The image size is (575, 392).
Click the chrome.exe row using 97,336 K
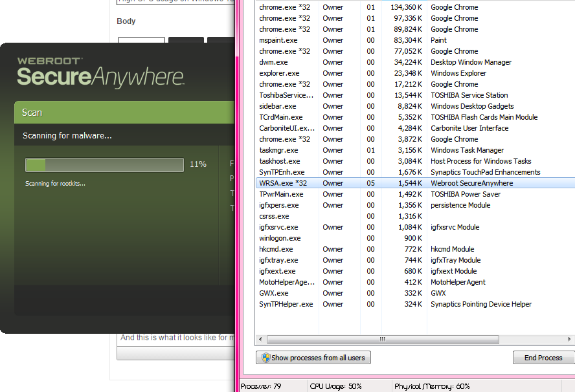415,18
